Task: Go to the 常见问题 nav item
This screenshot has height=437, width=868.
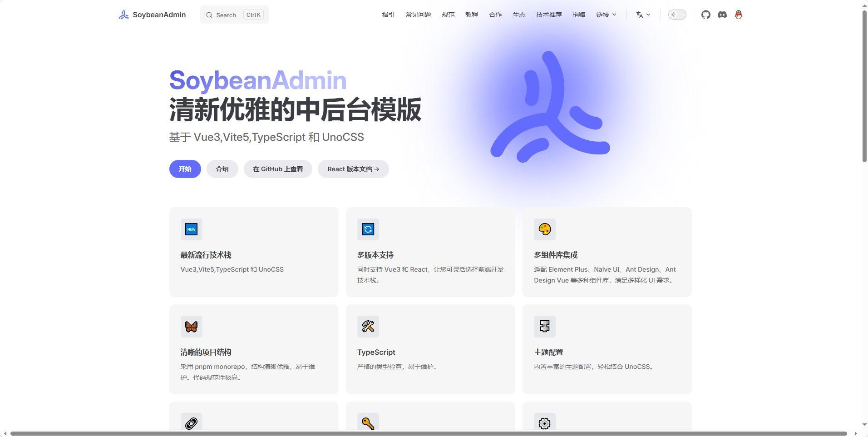Action: click(x=418, y=15)
